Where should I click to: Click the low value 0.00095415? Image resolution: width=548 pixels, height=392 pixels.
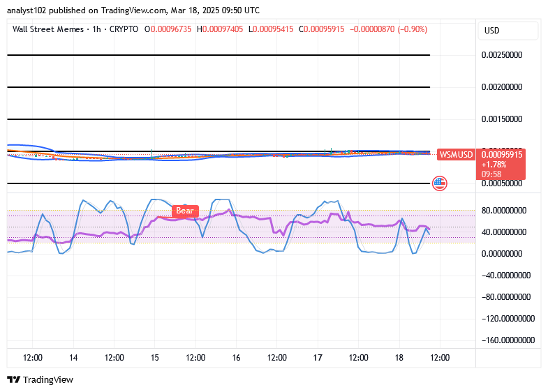point(273,29)
